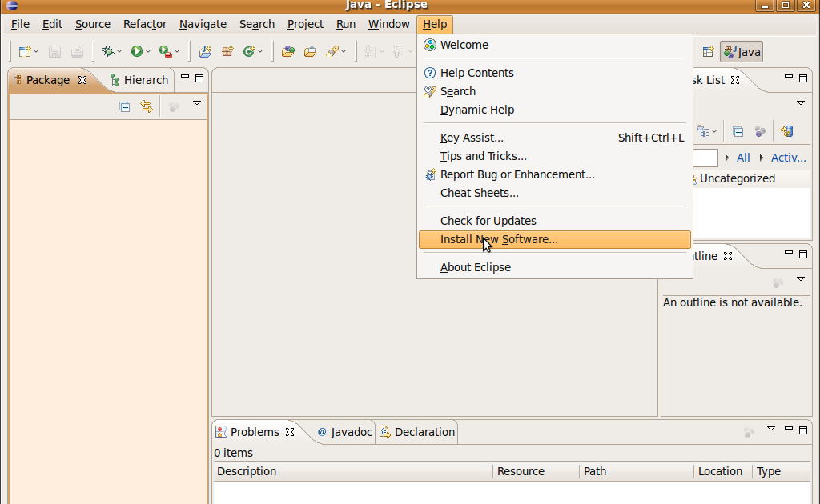Viewport: 820px width, 504px height.
Task: Choose Welcome from the Help menu
Action: [x=555, y=45]
